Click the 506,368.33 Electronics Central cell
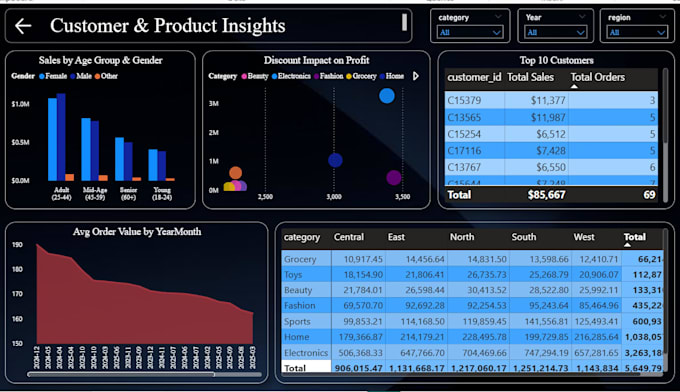This screenshot has width=680, height=392. coord(360,353)
